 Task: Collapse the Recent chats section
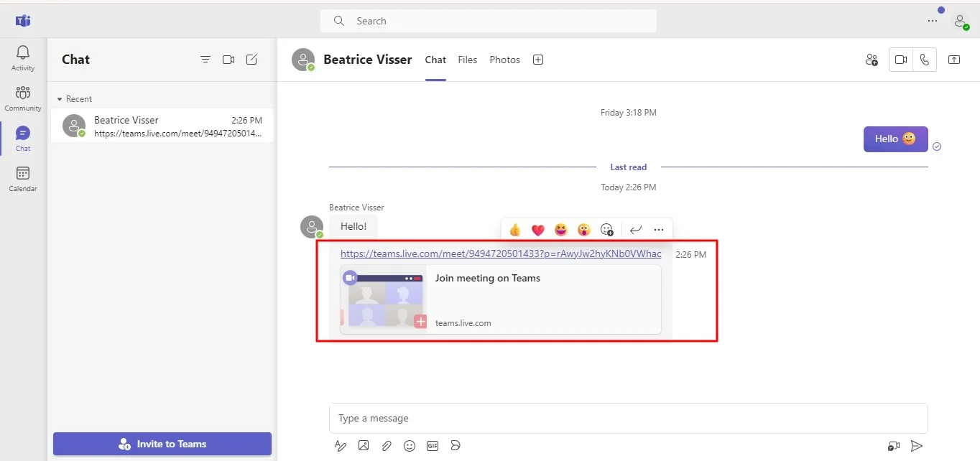click(75, 99)
